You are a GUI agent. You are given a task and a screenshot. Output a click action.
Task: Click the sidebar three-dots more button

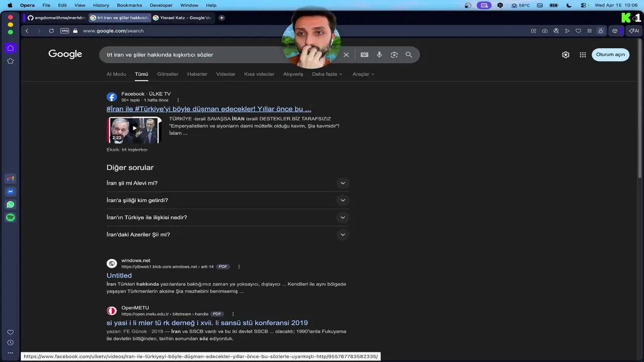point(10,353)
